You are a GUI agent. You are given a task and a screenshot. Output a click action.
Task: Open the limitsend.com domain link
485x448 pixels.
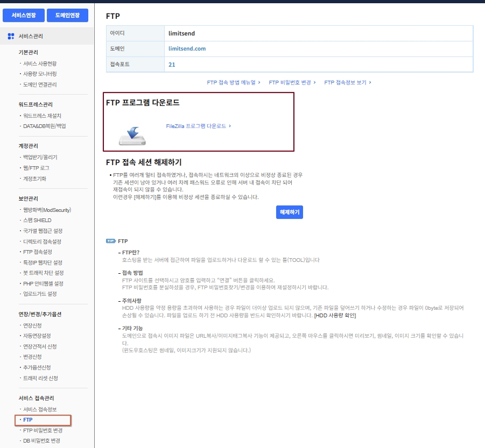coord(187,48)
